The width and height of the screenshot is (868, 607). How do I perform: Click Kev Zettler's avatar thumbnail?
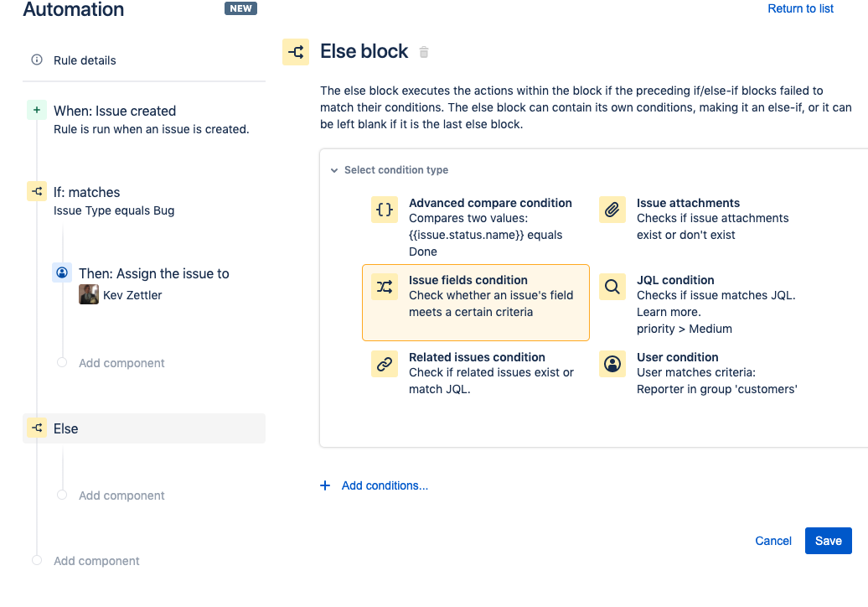point(88,294)
